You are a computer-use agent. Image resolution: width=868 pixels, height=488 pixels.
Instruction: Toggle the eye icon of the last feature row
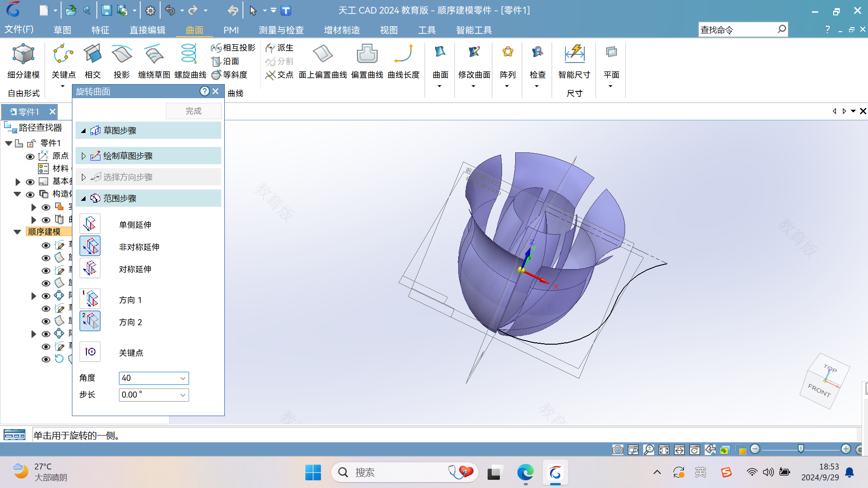click(46, 359)
